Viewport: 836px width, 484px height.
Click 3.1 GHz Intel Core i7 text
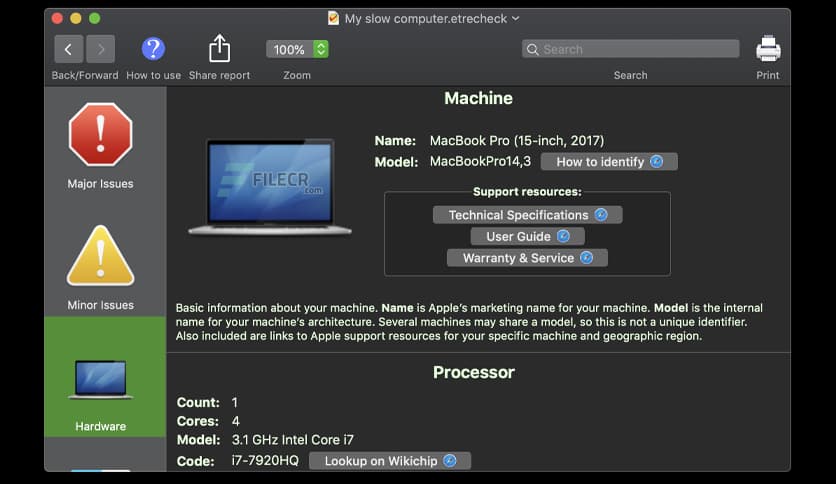[x=293, y=440]
